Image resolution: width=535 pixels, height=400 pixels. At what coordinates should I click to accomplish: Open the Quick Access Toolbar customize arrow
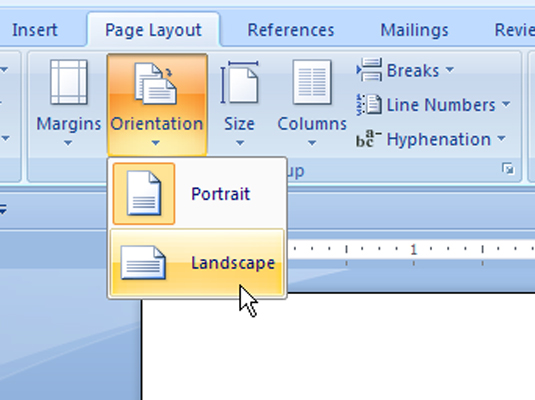(x=3, y=209)
